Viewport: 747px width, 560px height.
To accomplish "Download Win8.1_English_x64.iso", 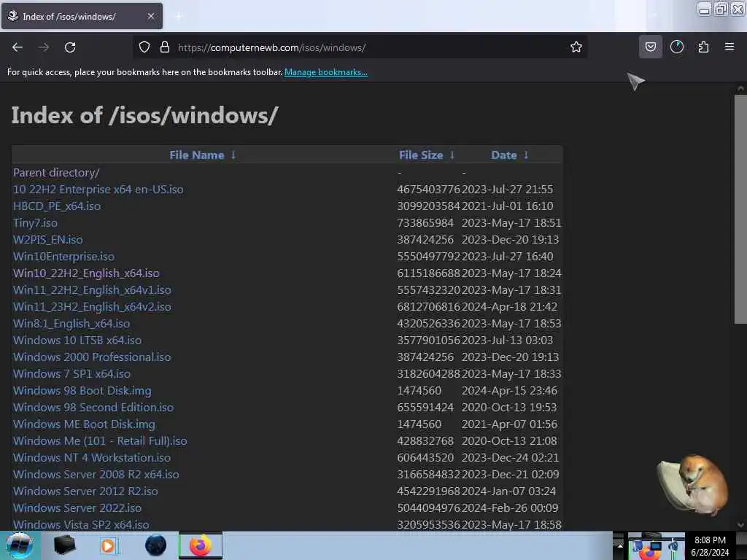I will (71, 323).
